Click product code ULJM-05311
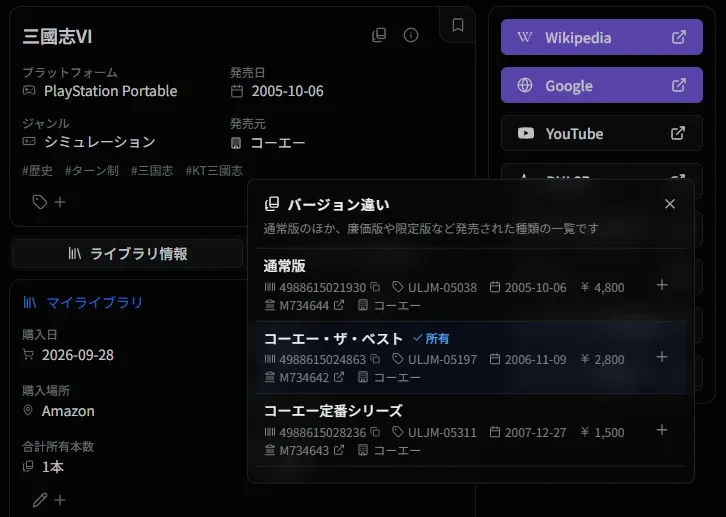Screen dimensions: 726x517 pos(442,432)
